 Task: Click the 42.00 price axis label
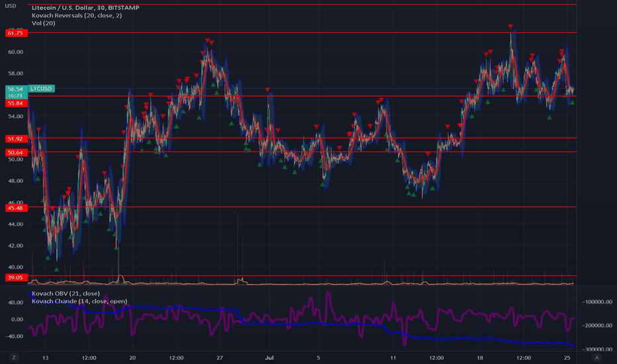tap(16, 246)
